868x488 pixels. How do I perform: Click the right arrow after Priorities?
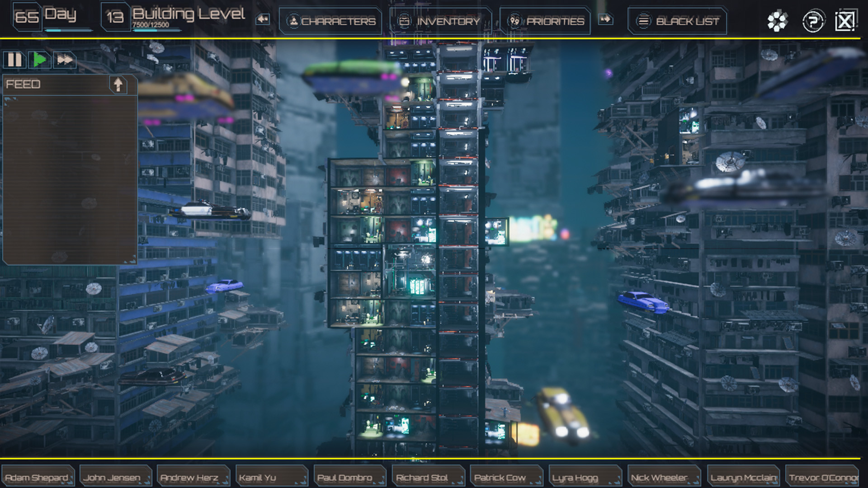click(605, 19)
